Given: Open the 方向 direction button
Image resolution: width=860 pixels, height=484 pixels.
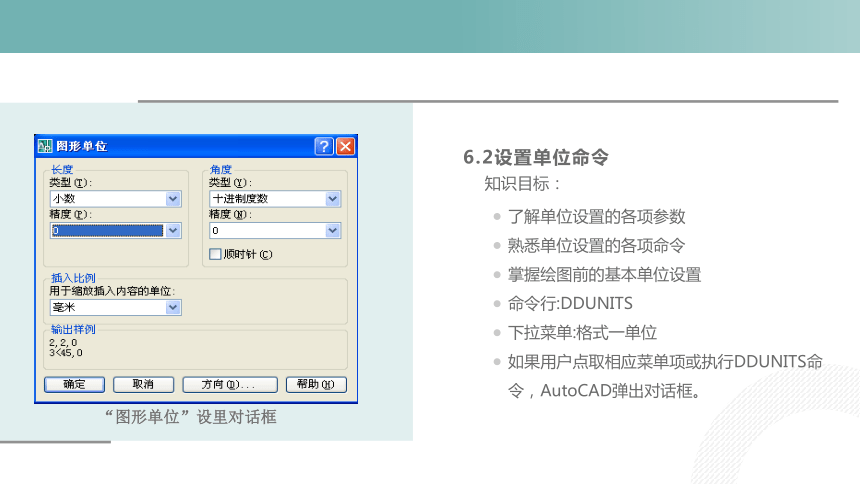Looking at the screenshot, I should (230, 385).
